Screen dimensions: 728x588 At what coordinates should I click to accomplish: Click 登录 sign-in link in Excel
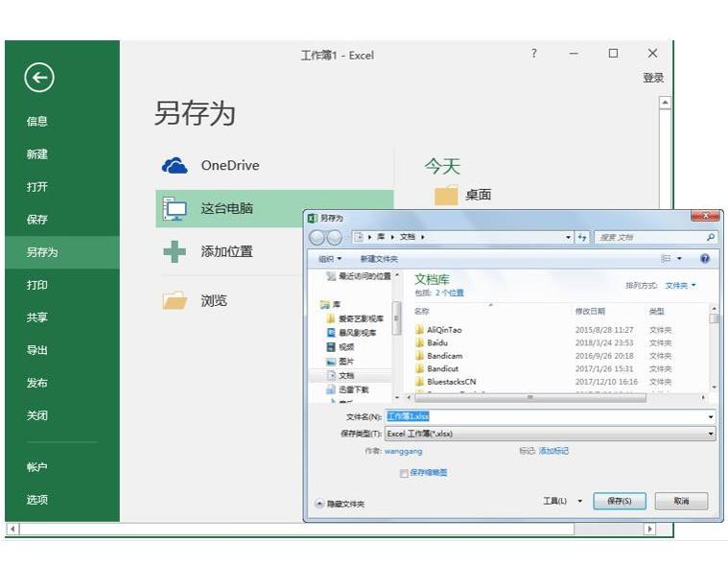(x=653, y=78)
